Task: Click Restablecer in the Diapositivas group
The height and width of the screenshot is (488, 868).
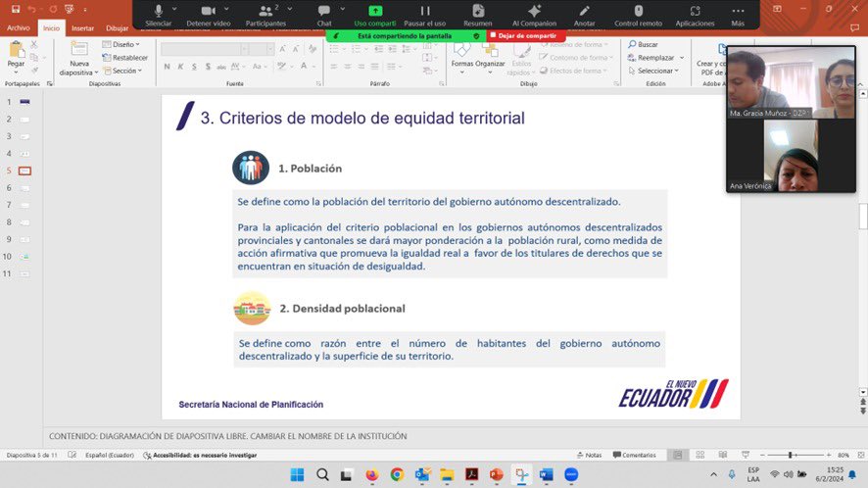Action: 125,58
